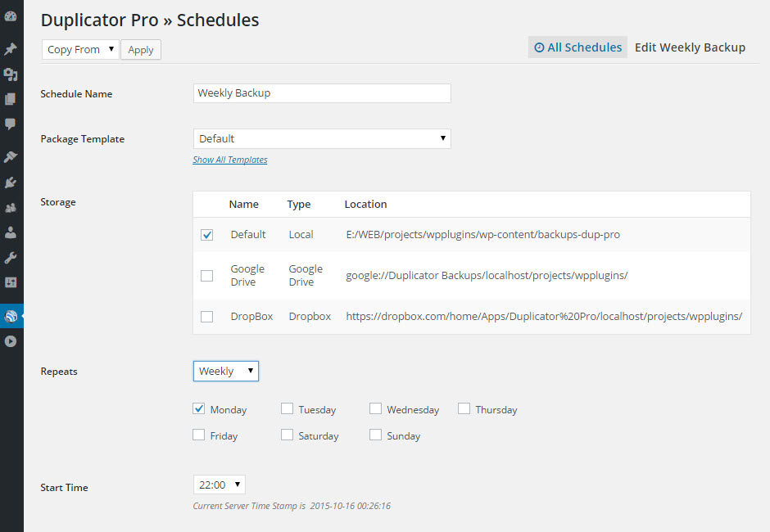Open the Copy From dropdown
This screenshot has height=532, width=770.
click(80, 50)
